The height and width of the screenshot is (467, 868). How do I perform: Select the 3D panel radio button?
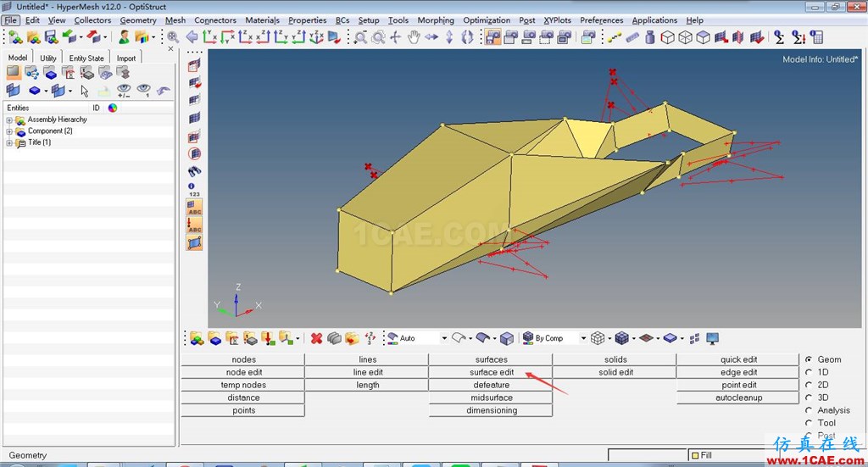(809, 398)
